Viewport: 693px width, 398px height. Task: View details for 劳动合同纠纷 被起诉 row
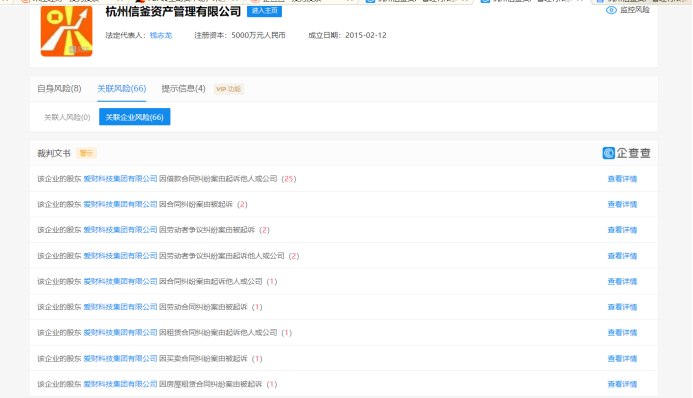622,307
